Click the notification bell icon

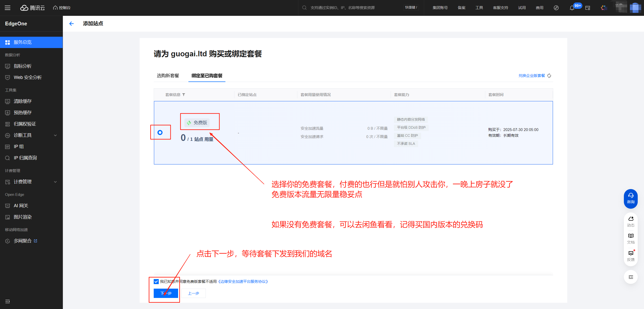click(x=572, y=8)
